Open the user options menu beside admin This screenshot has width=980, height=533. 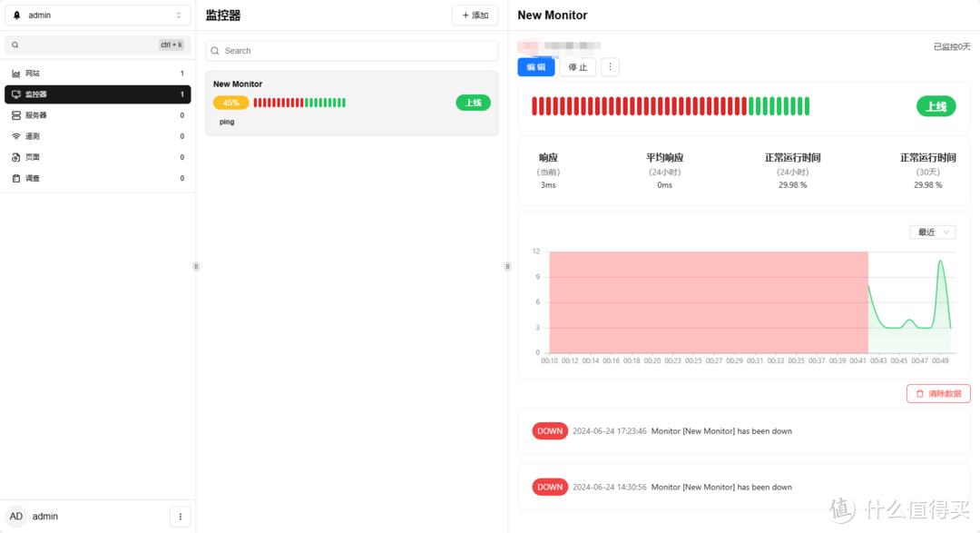pos(180,517)
